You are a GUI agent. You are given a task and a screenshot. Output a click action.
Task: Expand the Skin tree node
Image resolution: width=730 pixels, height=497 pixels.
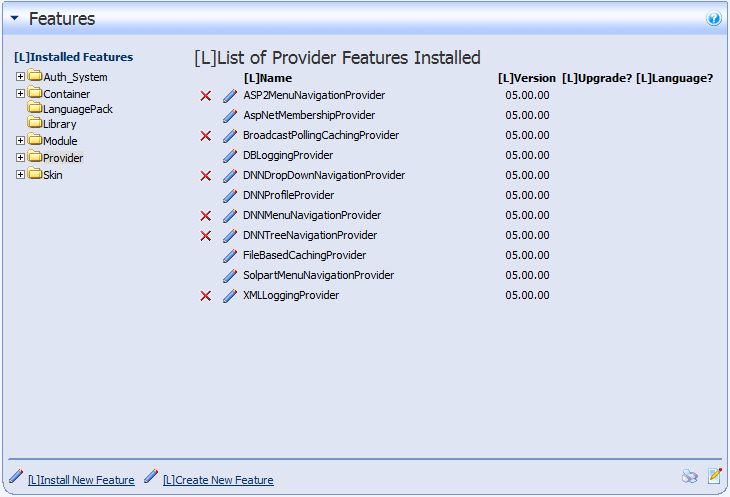pos(20,175)
